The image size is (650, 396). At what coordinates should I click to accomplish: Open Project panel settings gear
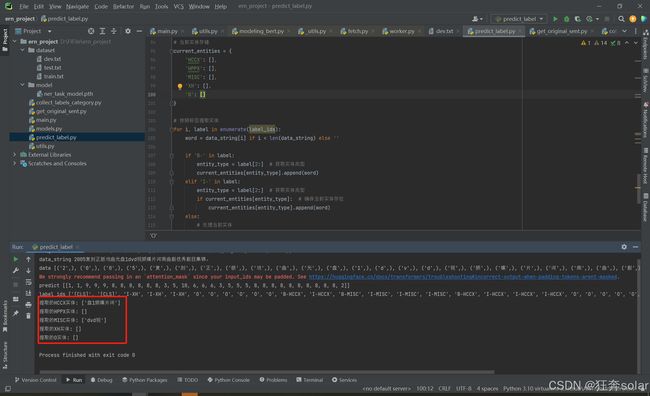pyautogui.click(x=128, y=31)
